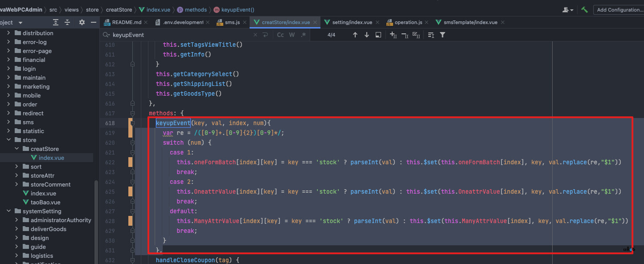Collapse the creatStore folder arrow
644x264 pixels.
click(16, 149)
